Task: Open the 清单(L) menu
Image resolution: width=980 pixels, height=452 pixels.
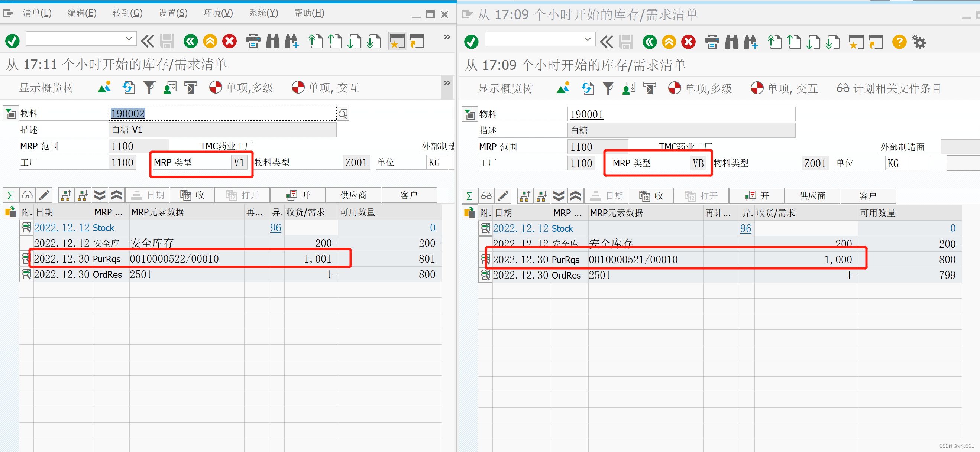Action: click(x=37, y=13)
